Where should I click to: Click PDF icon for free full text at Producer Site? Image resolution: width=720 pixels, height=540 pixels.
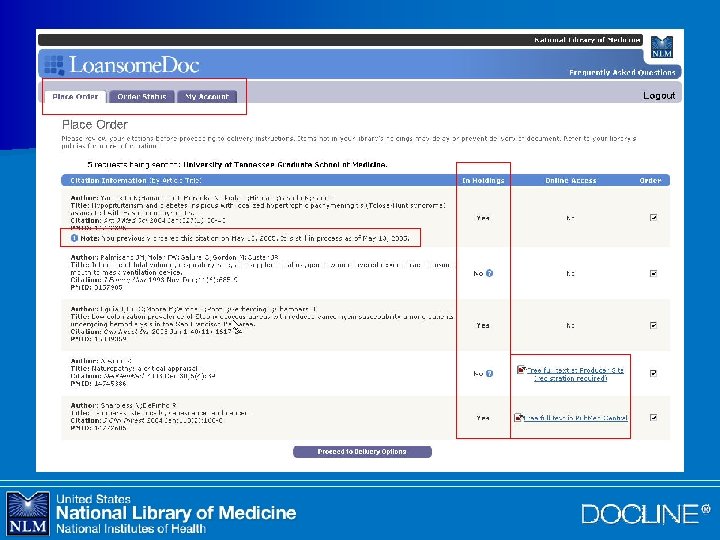pyautogui.click(x=521, y=369)
